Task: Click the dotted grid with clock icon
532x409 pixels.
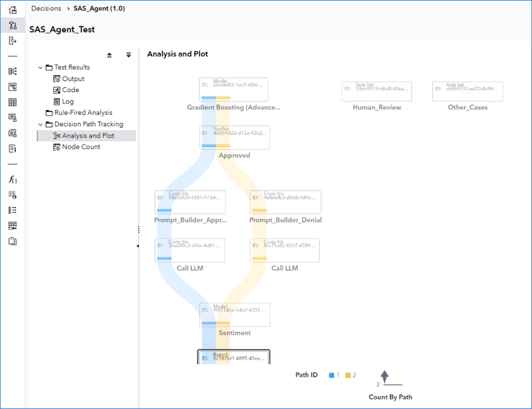Action: 13,195
